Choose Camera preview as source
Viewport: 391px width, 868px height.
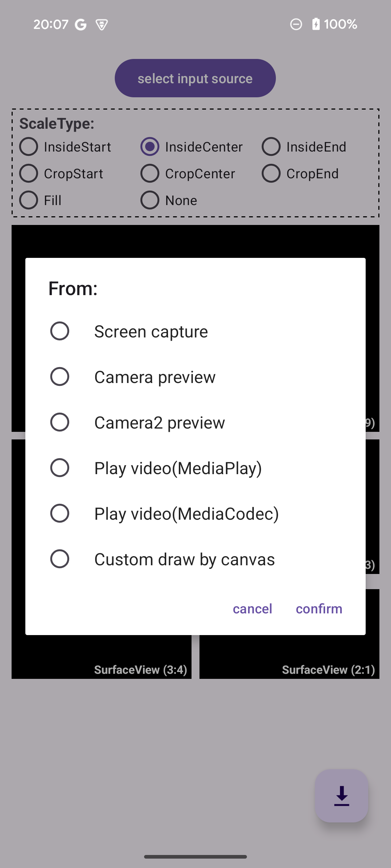point(195,377)
